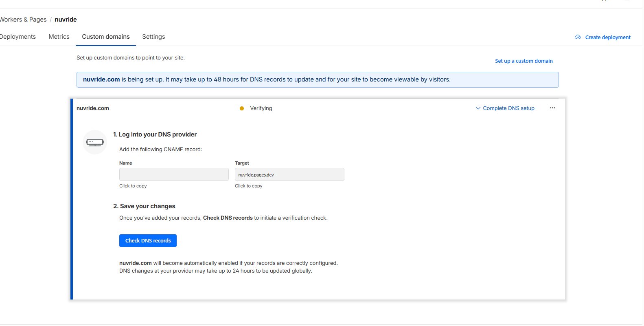Click 'Click to copy' under Target field
The image size is (644, 326).
[x=248, y=186]
